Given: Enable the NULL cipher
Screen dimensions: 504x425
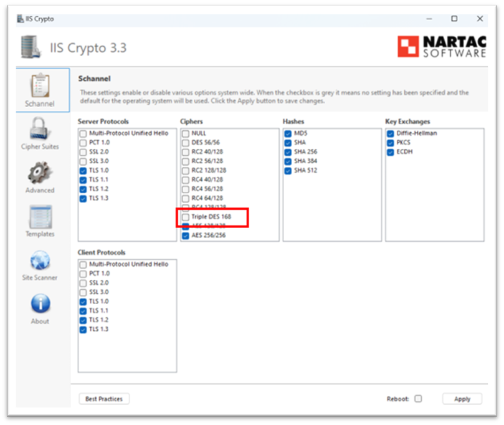Looking at the screenshot, I should [x=185, y=133].
